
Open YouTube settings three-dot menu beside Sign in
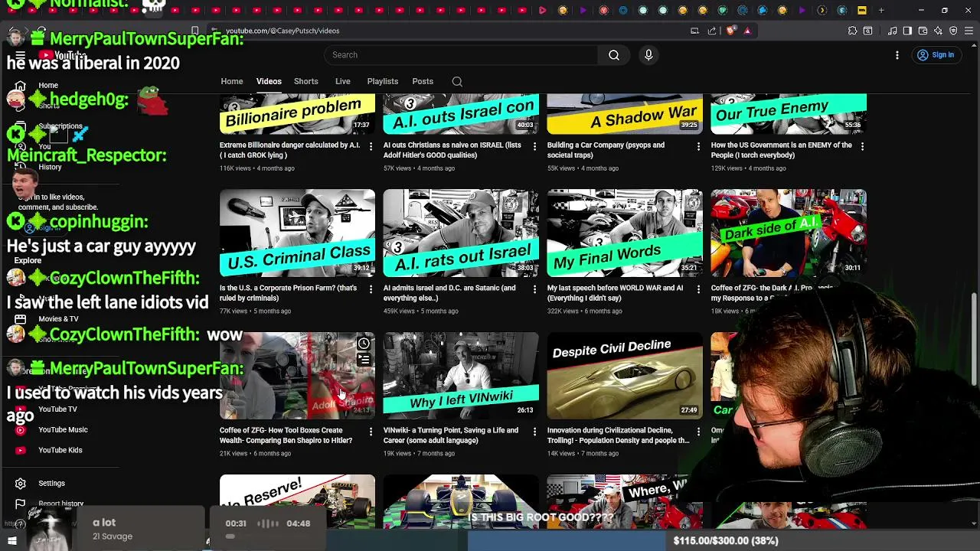(897, 55)
